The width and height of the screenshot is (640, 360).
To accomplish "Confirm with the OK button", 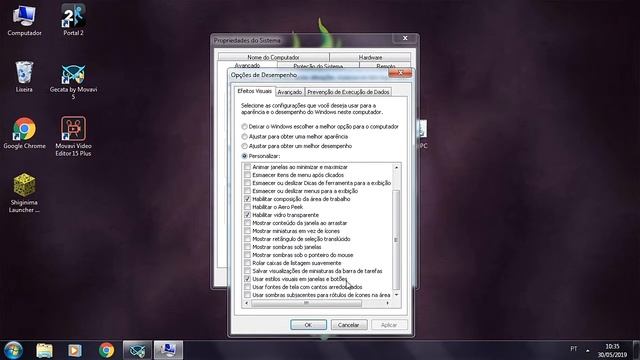I will point(308,325).
